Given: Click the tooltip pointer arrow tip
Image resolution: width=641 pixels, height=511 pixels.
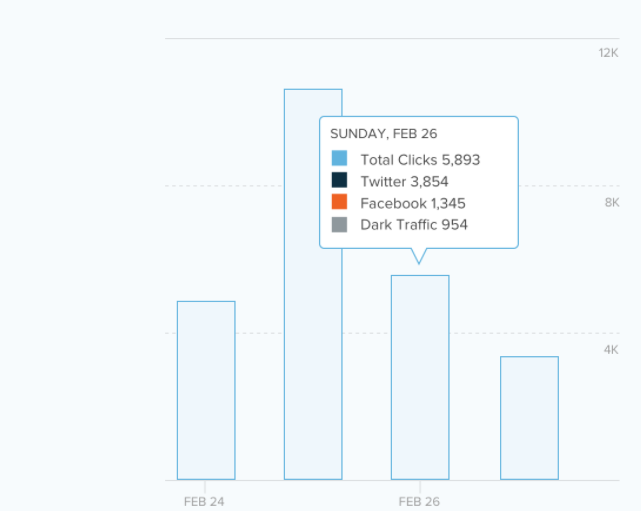Looking at the screenshot, I should tap(419, 263).
